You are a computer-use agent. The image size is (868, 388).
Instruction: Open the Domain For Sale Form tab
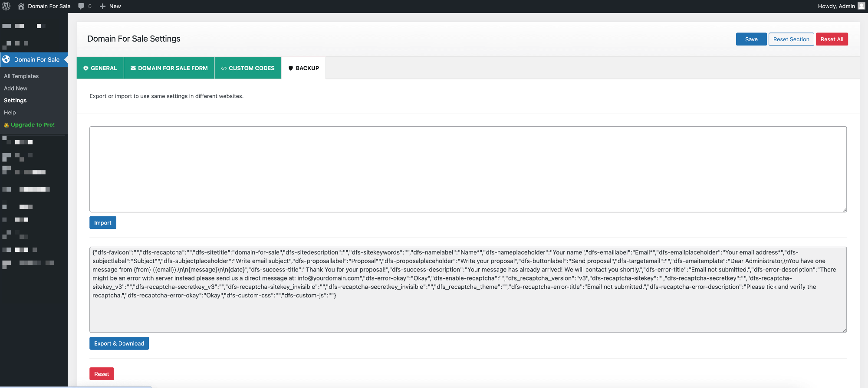coord(169,68)
